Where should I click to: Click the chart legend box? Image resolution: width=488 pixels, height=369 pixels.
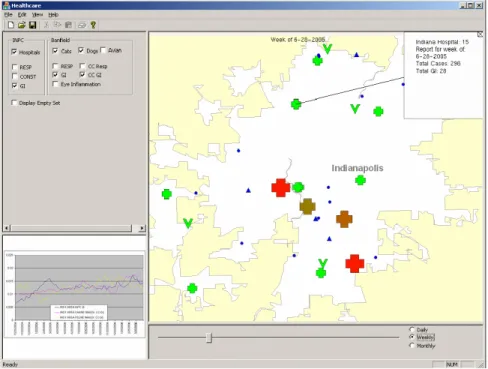click(x=79, y=313)
